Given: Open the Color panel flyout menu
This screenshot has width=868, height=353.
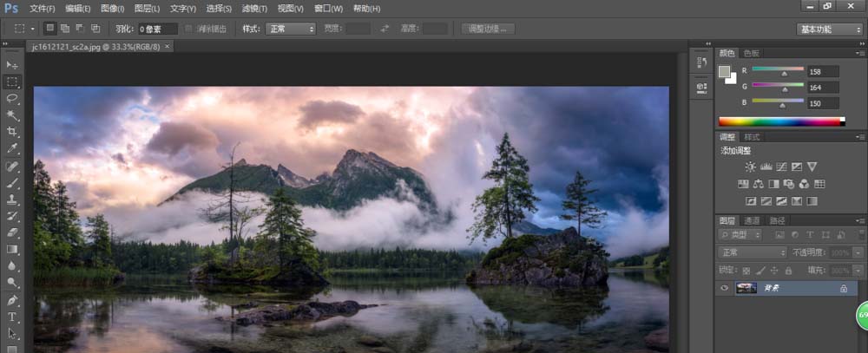Looking at the screenshot, I should [x=859, y=53].
